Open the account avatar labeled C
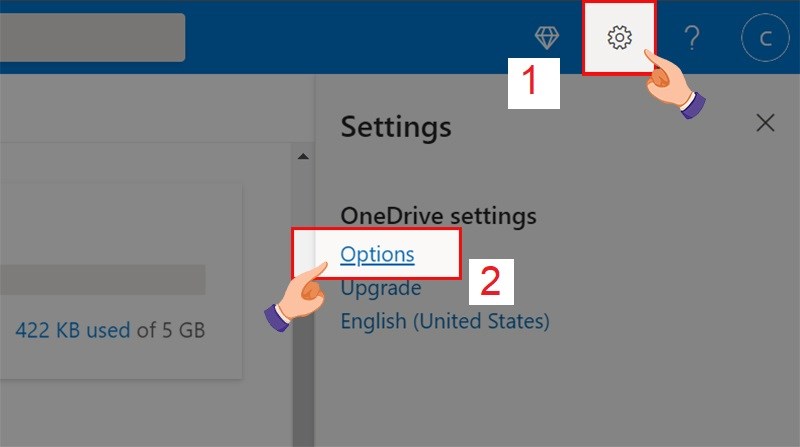800x447 pixels. point(764,38)
